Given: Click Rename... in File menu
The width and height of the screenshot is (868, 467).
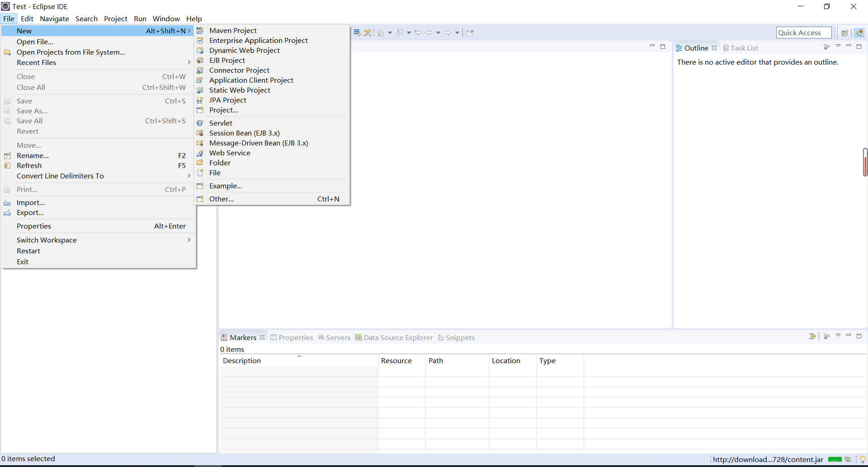Looking at the screenshot, I should [98, 155].
